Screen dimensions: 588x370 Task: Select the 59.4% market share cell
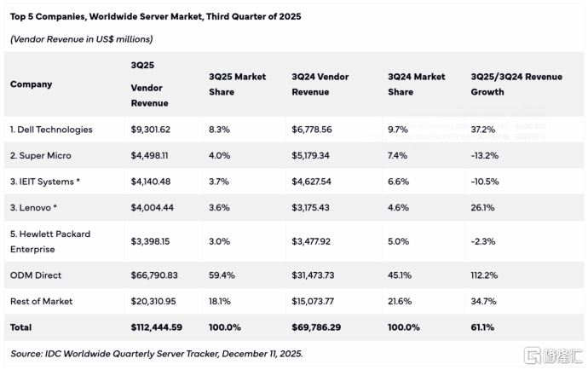pyautogui.click(x=222, y=275)
